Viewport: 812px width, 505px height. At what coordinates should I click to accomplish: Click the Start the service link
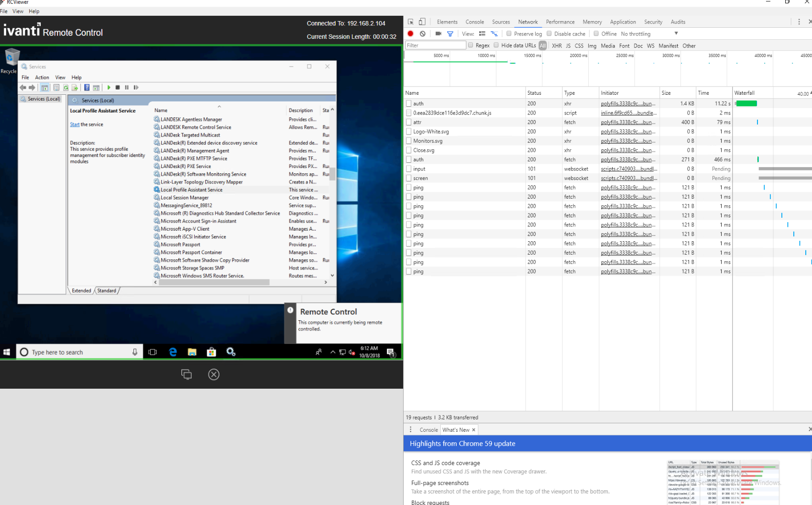(75, 124)
